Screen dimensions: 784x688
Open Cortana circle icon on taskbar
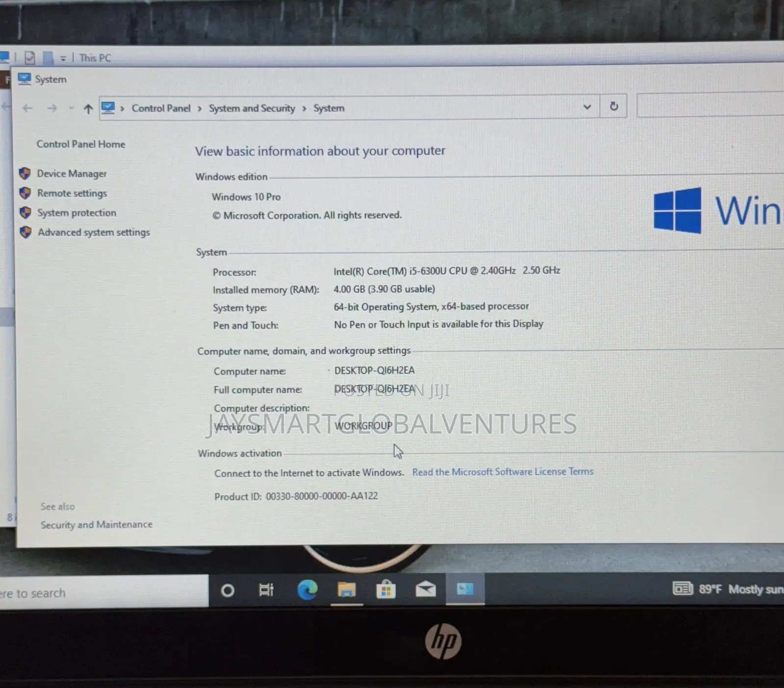coord(227,590)
